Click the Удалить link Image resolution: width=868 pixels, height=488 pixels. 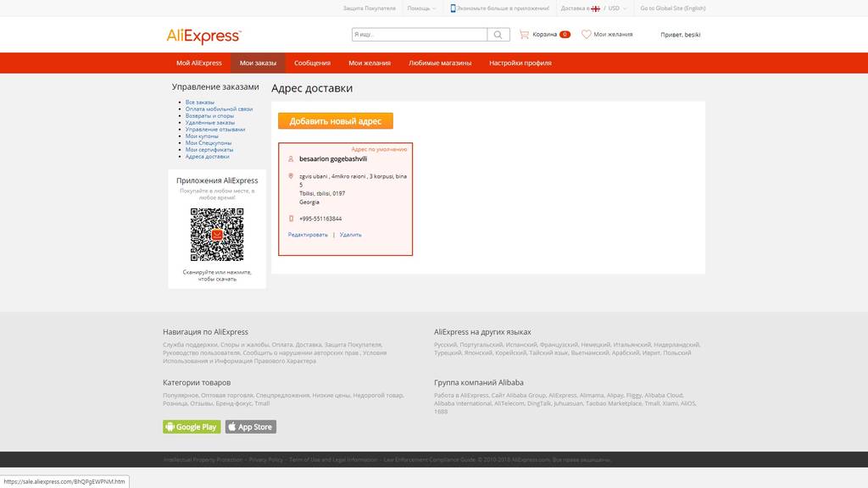pos(350,235)
